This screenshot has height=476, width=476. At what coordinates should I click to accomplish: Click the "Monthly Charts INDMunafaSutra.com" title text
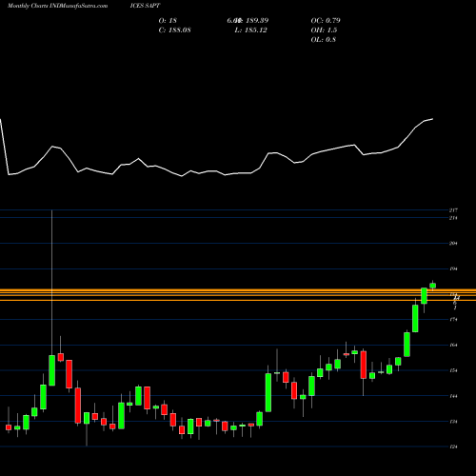click(57, 6)
